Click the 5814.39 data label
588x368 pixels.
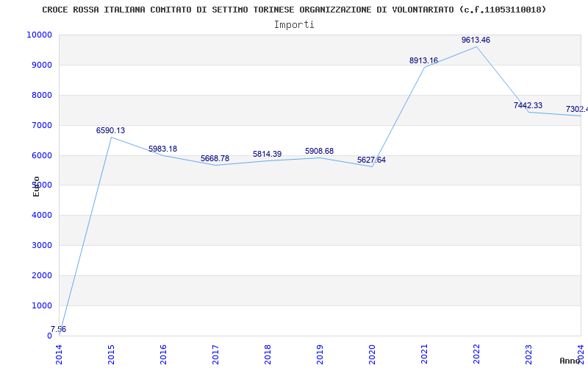click(x=267, y=155)
